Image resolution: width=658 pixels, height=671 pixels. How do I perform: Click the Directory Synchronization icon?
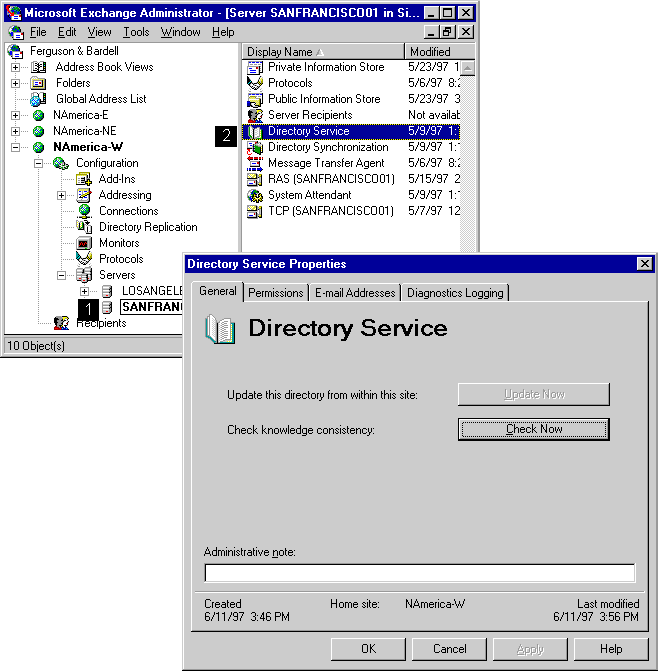tap(255, 148)
